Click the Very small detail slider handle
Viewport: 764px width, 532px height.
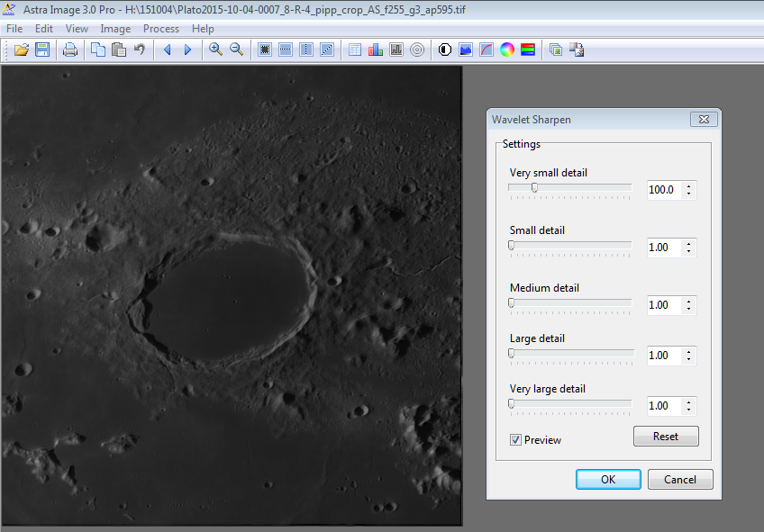click(534, 188)
